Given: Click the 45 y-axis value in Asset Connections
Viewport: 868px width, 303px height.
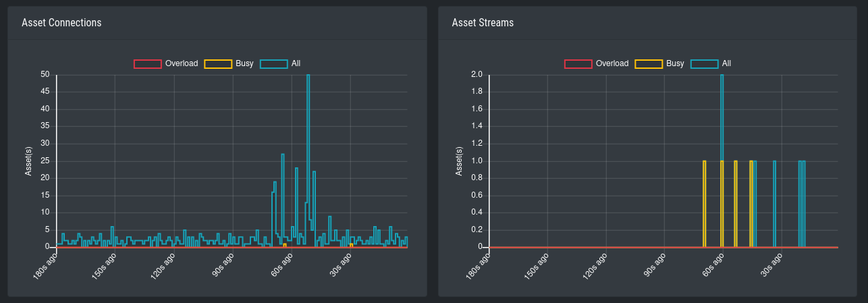Looking at the screenshot, I should (45, 92).
